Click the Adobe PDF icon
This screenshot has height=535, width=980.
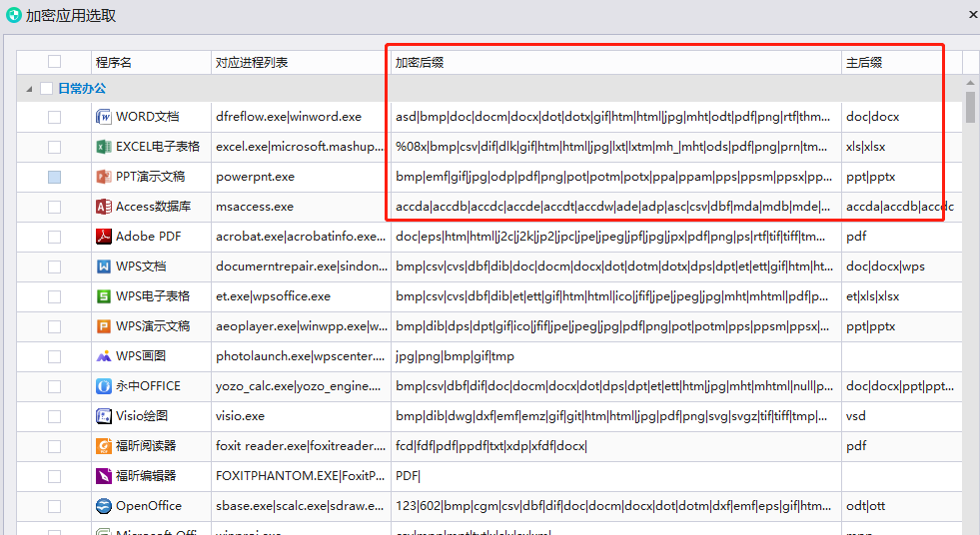tap(104, 237)
